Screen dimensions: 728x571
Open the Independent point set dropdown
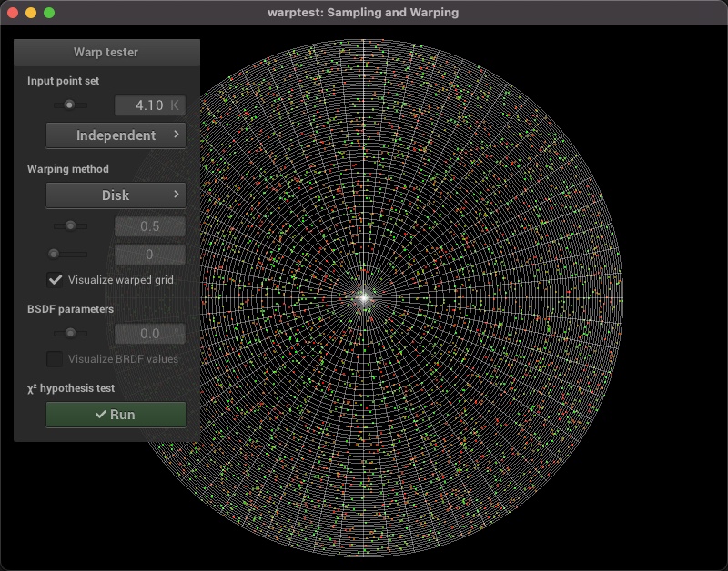(x=116, y=135)
